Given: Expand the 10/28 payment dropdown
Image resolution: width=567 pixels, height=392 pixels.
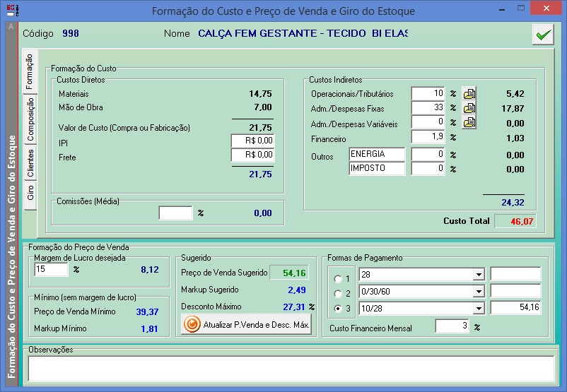Looking at the screenshot, I should click(478, 308).
